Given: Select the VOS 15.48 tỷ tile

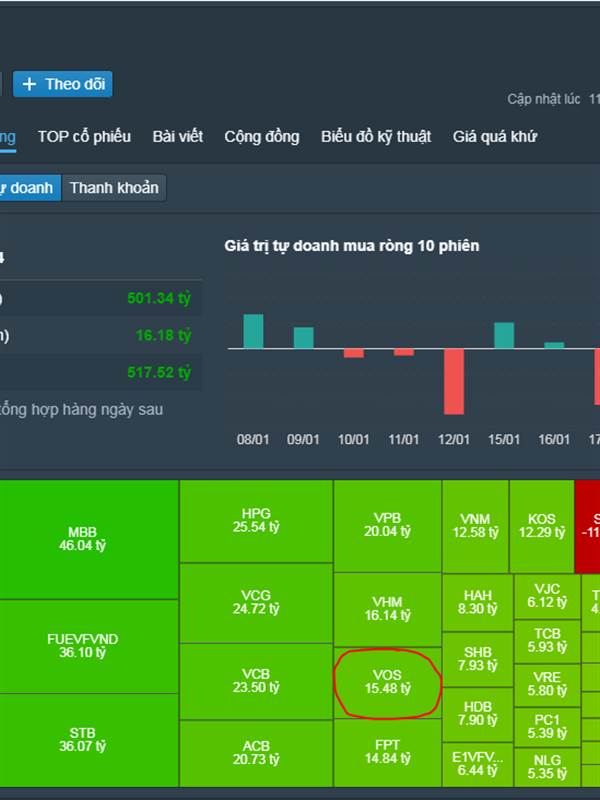Looking at the screenshot, I should [x=388, y=683].
